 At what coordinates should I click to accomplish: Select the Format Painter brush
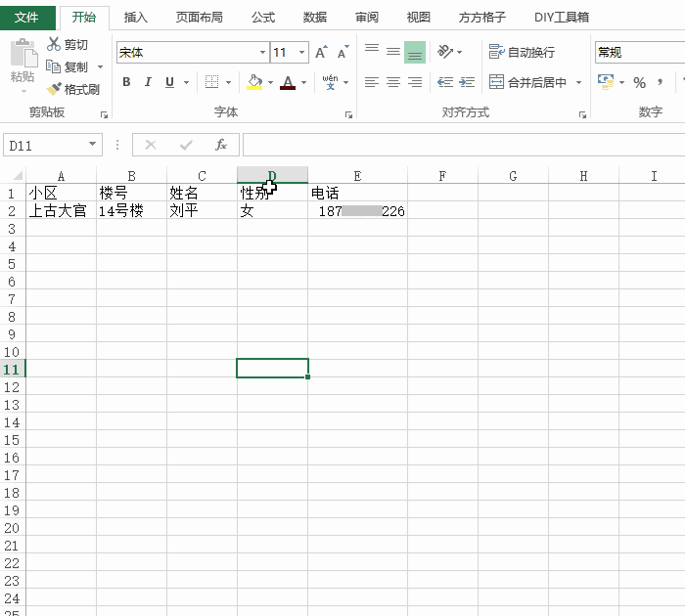pos(54,90)
